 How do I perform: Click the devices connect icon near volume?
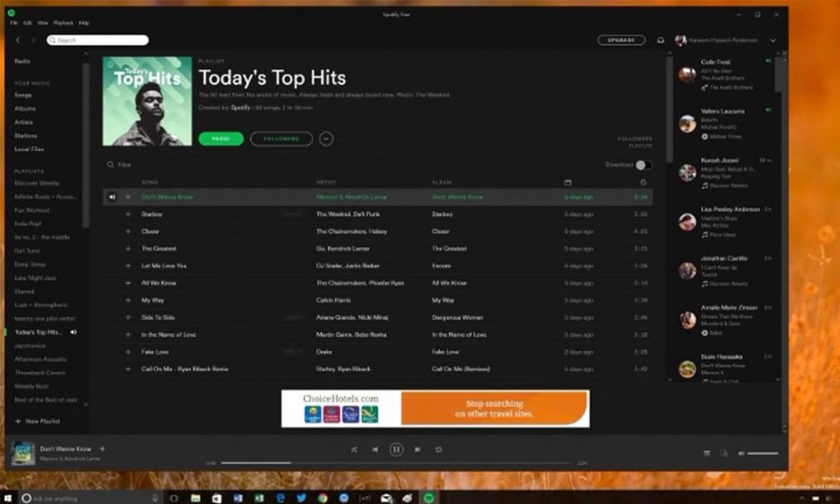pyautogui.click(x=724, y=454)
